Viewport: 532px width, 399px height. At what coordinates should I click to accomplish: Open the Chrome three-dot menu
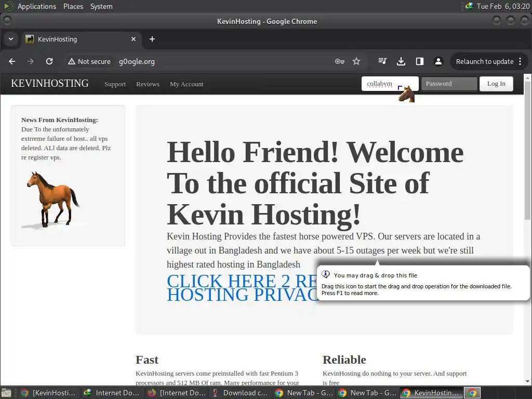point(520,61)
